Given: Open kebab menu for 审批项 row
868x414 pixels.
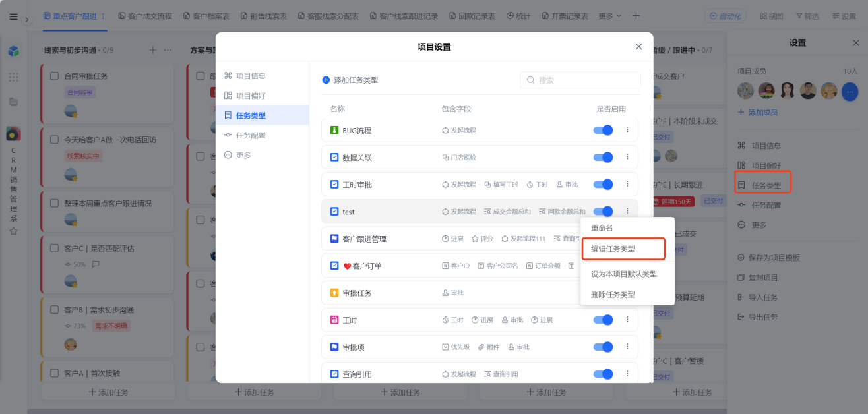Looking at the screenshot, I should (x=627, y=347).
